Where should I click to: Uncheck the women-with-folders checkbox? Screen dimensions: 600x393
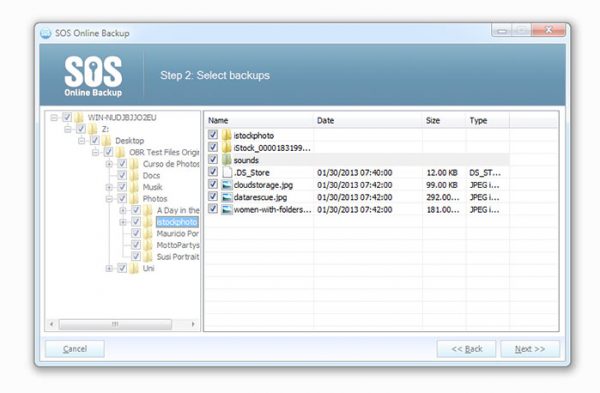coord(213,209)
